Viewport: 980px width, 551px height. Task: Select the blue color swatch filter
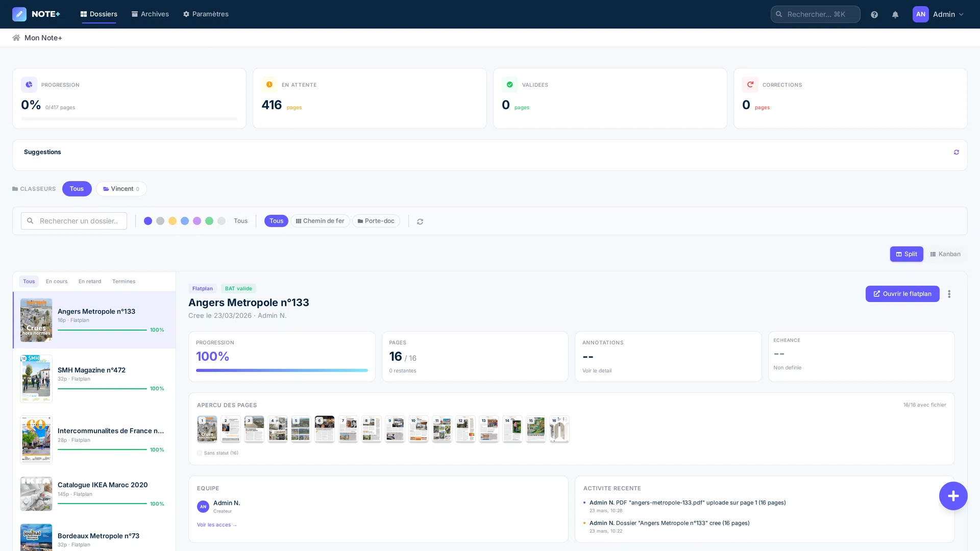point(185,220)
